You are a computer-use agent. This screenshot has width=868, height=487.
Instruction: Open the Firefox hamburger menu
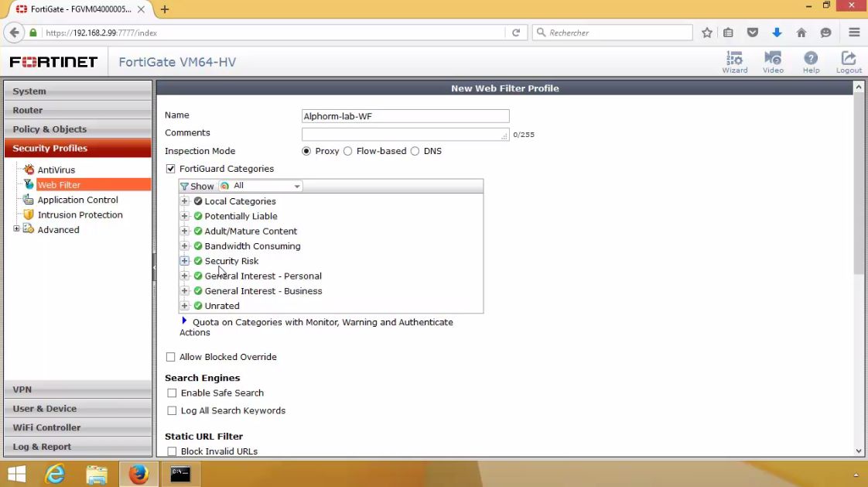coord(854,33)
